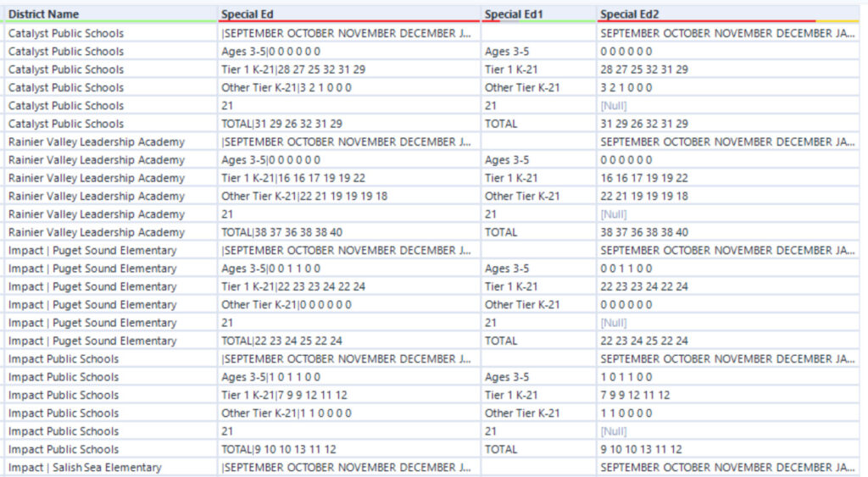Select the Special Ed column header
The width and height of the screenshot is (868, 477).
coord(348,14)
